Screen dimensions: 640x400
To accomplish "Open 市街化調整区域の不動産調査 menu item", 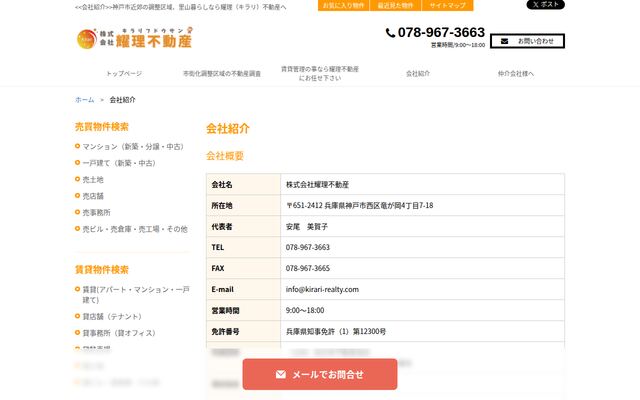I will pos(222,73).
